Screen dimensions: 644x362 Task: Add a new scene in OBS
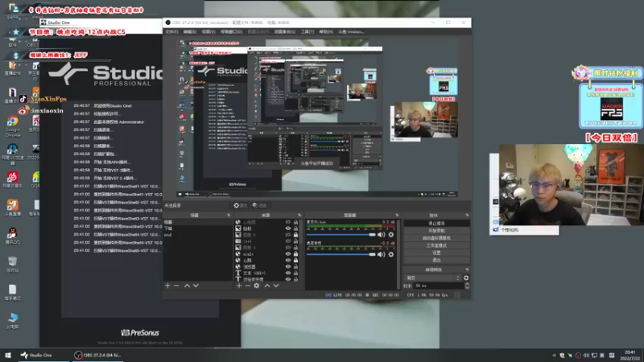point(167,286)
